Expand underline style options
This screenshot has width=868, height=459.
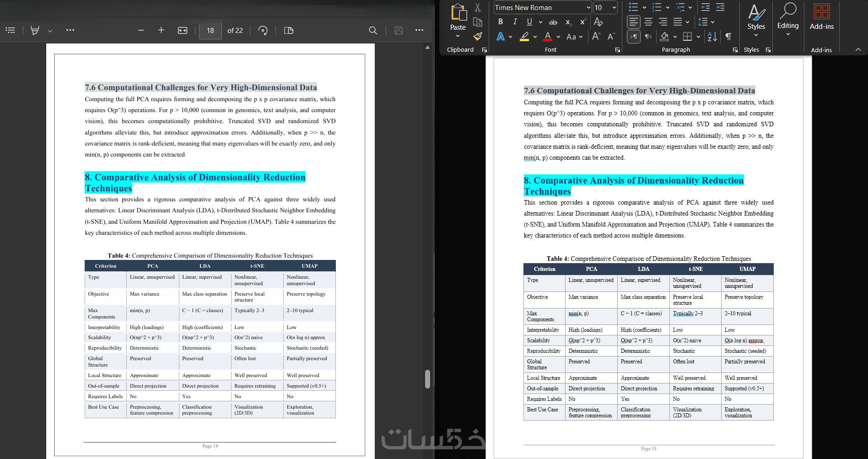[540, 22]
